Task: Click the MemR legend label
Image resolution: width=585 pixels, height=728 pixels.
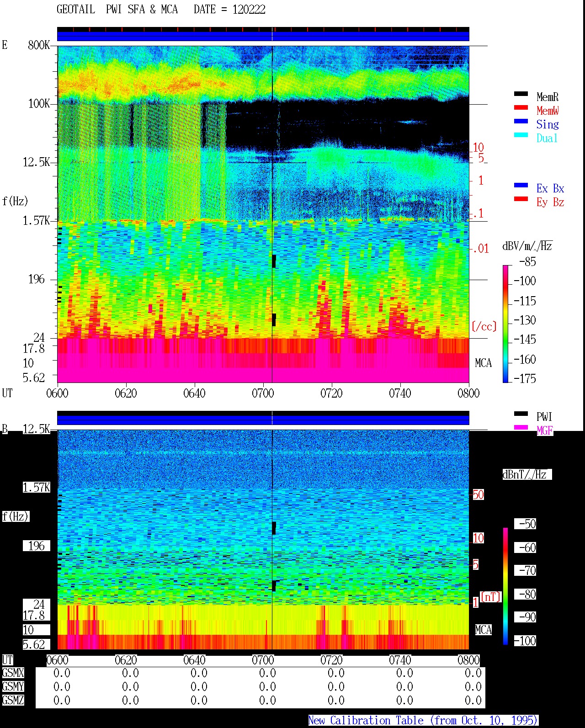Action: point(548,97)
